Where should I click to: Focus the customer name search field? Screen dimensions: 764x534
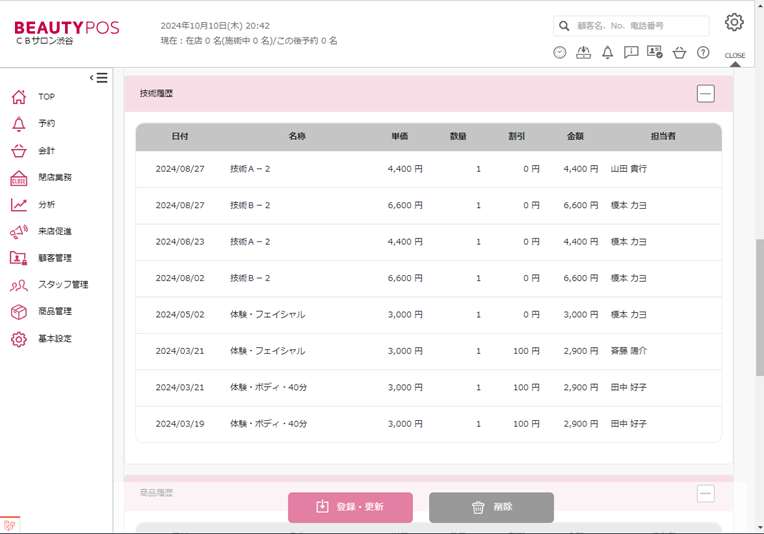(640, 26)
